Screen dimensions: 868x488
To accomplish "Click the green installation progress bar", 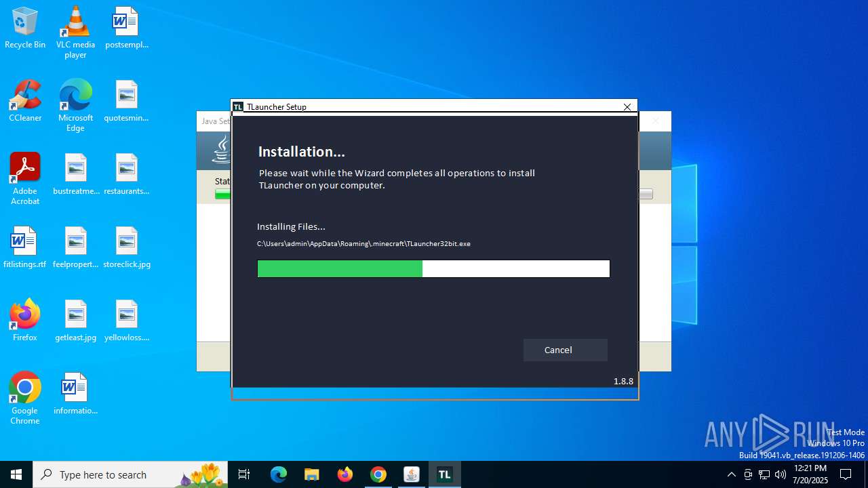I will (433, 269).
